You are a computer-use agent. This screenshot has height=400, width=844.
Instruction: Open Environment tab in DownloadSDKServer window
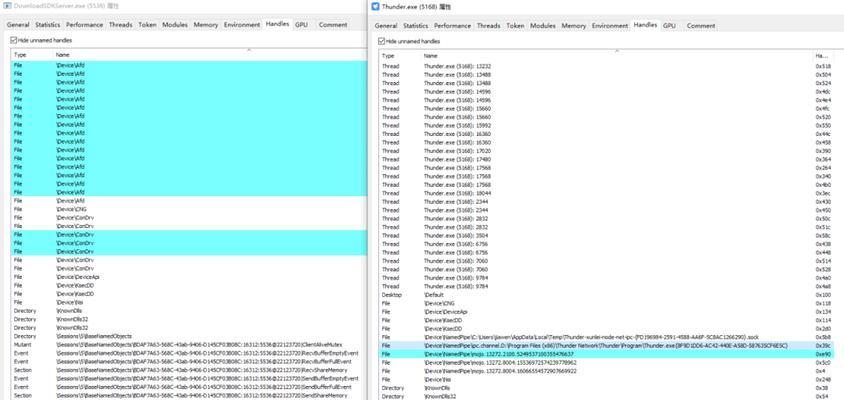tap(242, 25)
